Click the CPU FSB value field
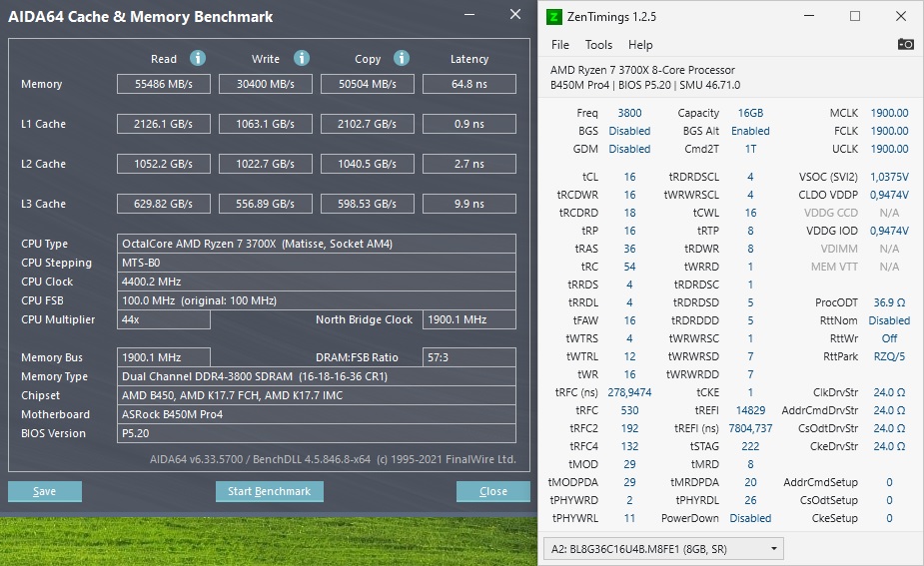924x566 pixels. click(317, 300)
